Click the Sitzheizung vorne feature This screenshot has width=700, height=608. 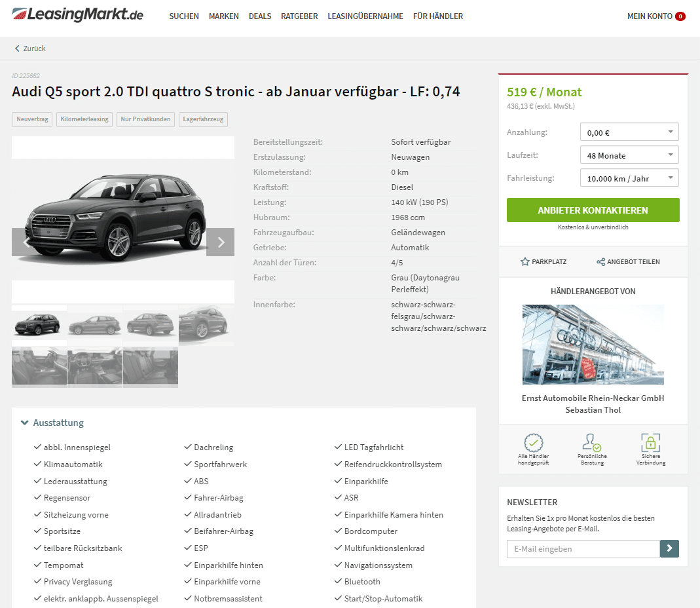76,514
